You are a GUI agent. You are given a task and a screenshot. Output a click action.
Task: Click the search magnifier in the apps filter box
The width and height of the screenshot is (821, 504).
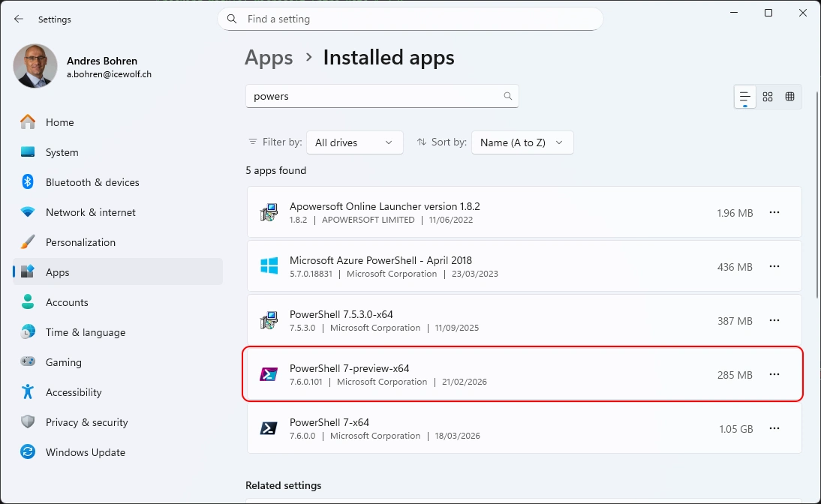508,96
